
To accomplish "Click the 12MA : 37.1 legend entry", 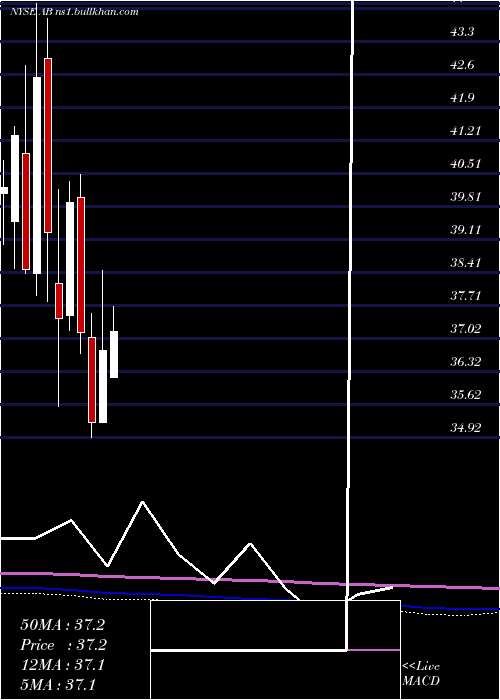I will pyautogui.click(x=62, y=665).
